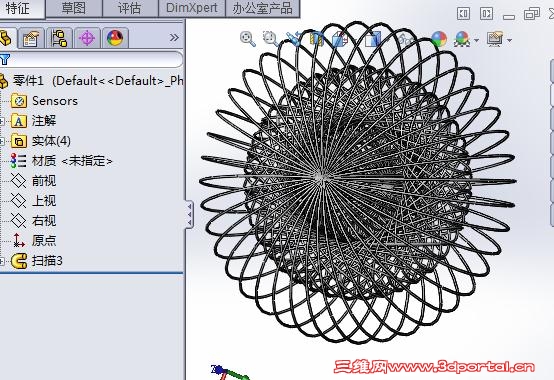
Task: Open Edit Appearance color ball
Action: tap(439, 39)
